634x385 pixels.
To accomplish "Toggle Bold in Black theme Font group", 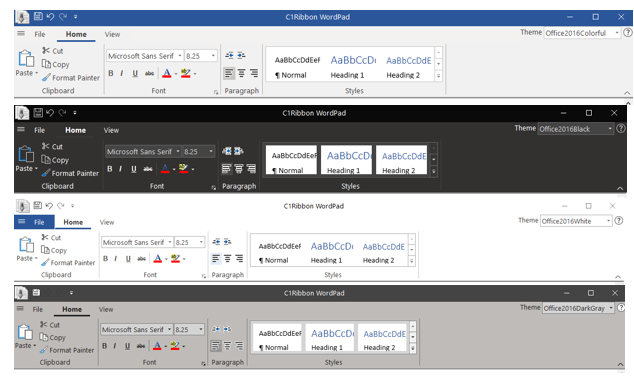I will pyautogui.click(x=110, y=169).
